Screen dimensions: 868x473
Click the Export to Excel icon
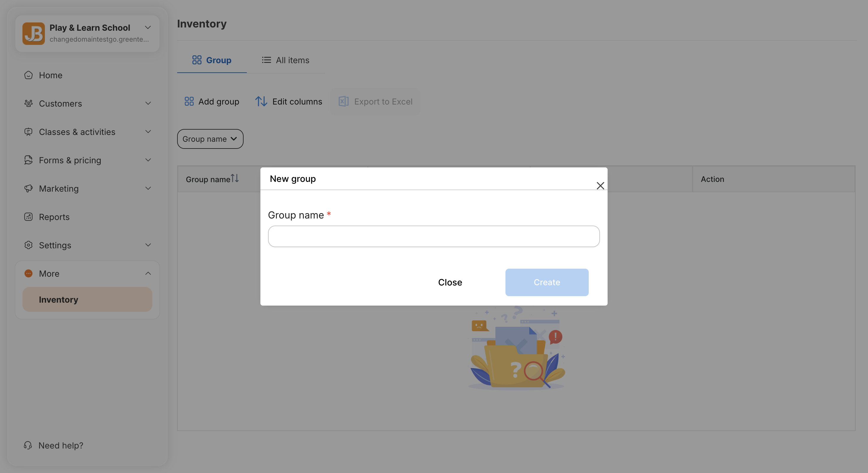tap(343, 101)
